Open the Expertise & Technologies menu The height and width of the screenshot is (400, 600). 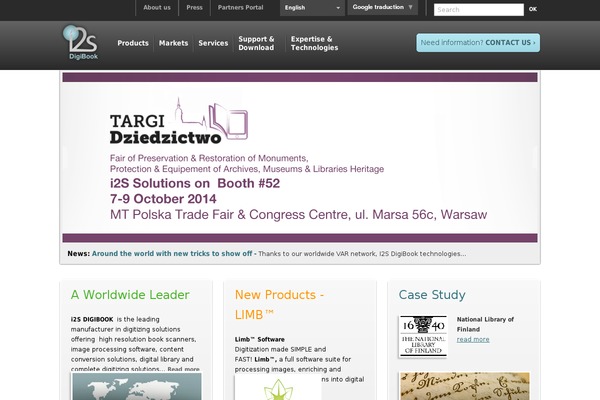coord(315,43)
